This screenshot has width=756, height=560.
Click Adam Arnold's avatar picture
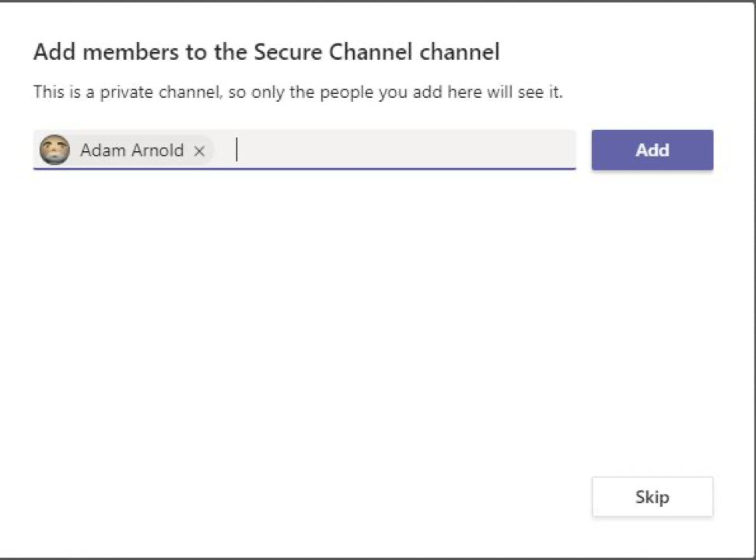point(54,149)
